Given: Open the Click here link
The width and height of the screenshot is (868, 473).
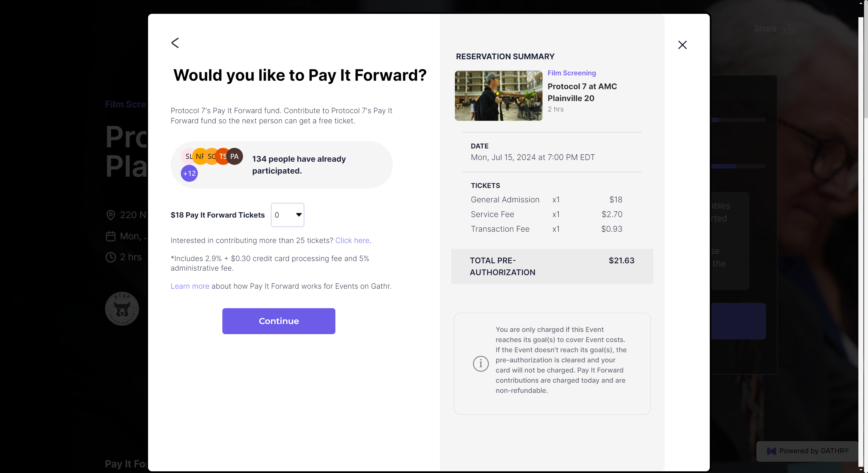Looking at the screenshot, I should (x=352, y=240).
